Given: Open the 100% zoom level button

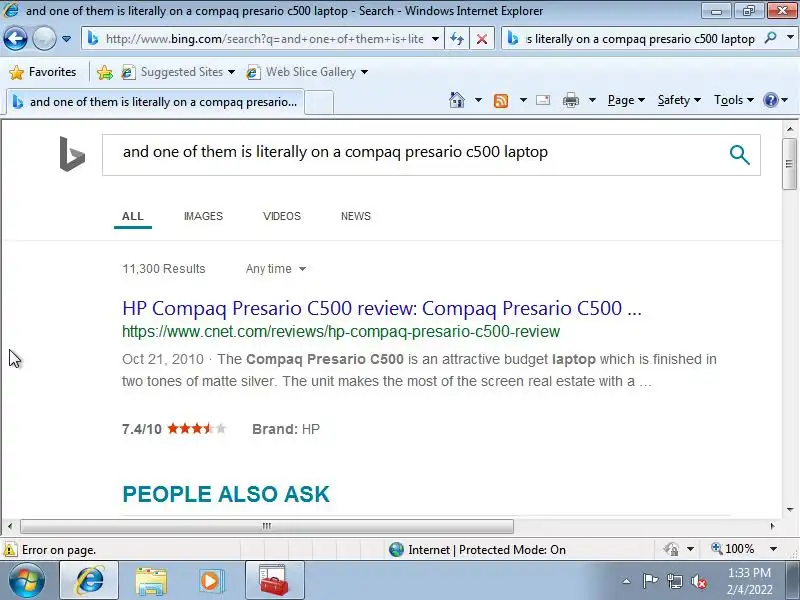Looking at the screenshot, I should (733, 549).
